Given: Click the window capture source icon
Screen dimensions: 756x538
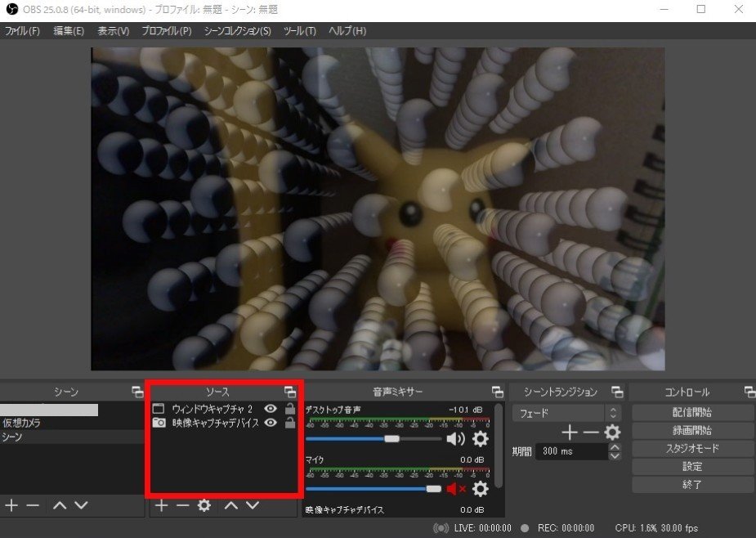Looking at the screenshot, I should click(158, 409).
